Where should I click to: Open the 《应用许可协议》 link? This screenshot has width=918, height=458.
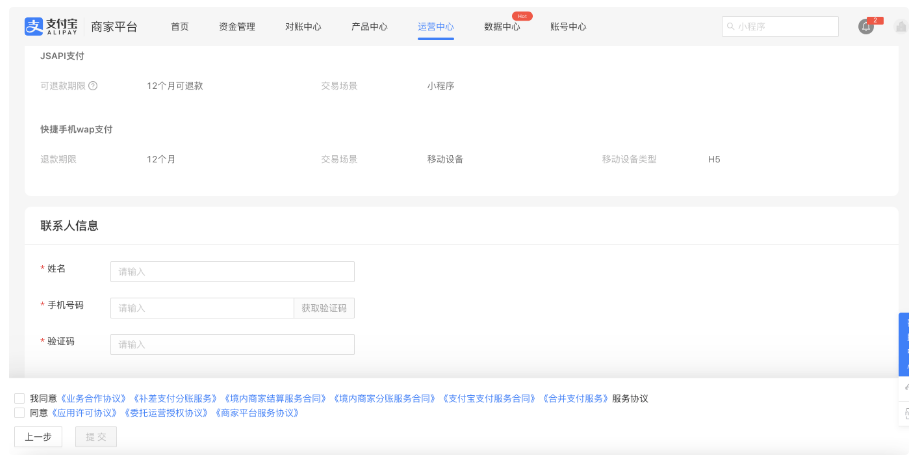coord(85,413)
